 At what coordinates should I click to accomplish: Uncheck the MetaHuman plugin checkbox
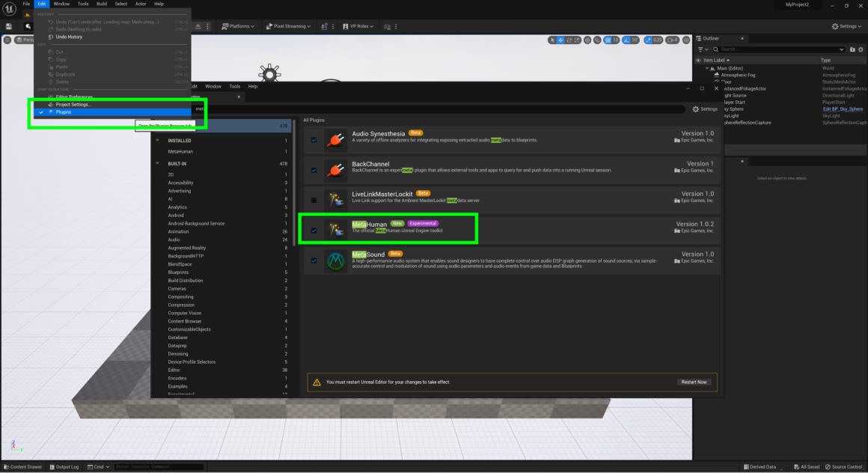314,231
